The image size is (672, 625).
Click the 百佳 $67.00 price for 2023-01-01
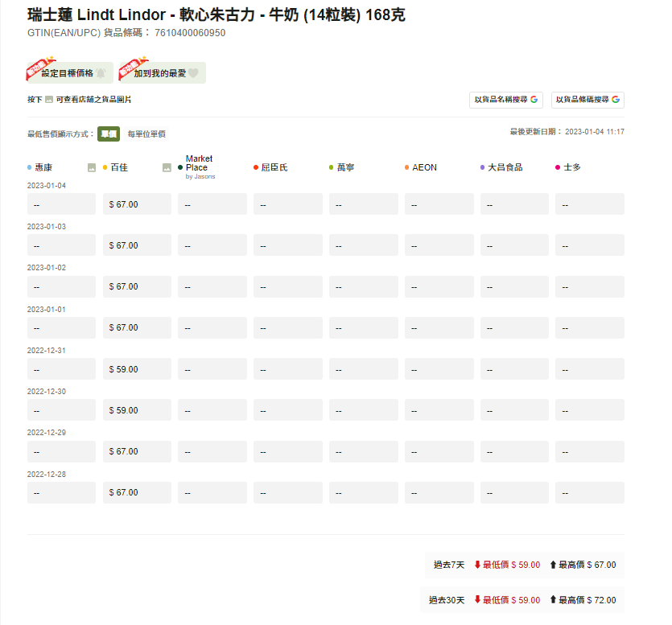(x=137, y=327)
